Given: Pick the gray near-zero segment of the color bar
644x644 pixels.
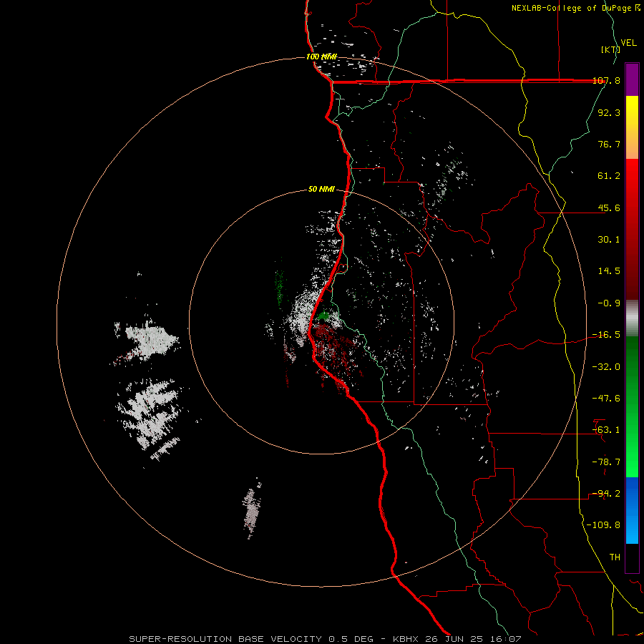Looking at the screenshot, I should (x=632, y=318).
